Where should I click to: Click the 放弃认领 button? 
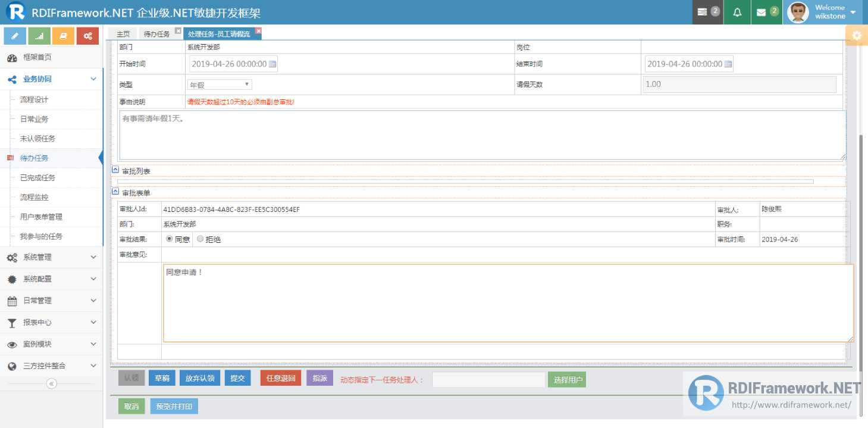pyautogui.click(x=200, y=378)
